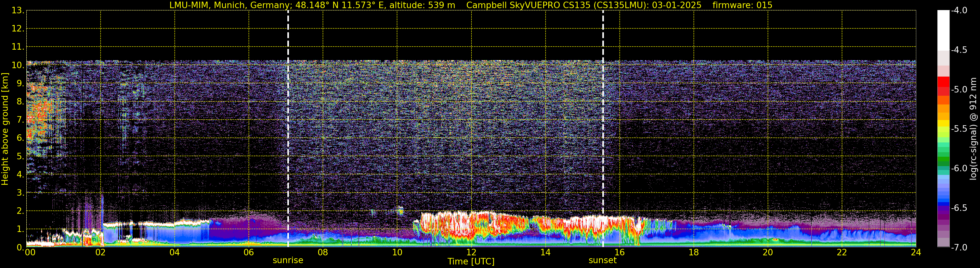The height and width of the screenshot is (268, 980).
Task: Click the '13.' tick on the height axis
Action: point(18,11)
